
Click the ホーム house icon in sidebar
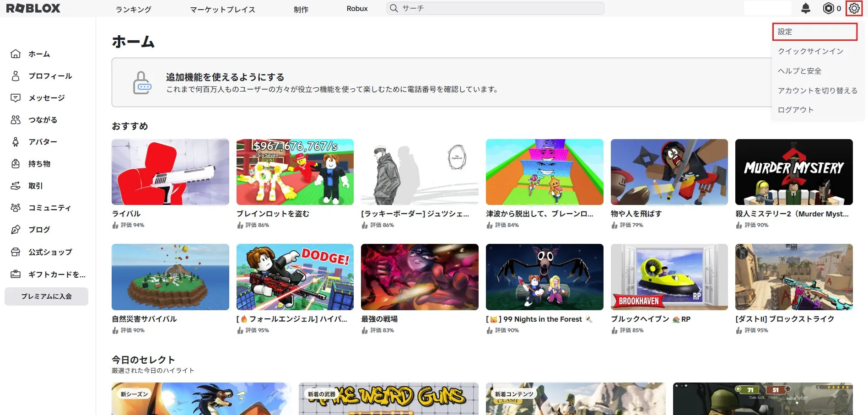[x=16, y=54]
